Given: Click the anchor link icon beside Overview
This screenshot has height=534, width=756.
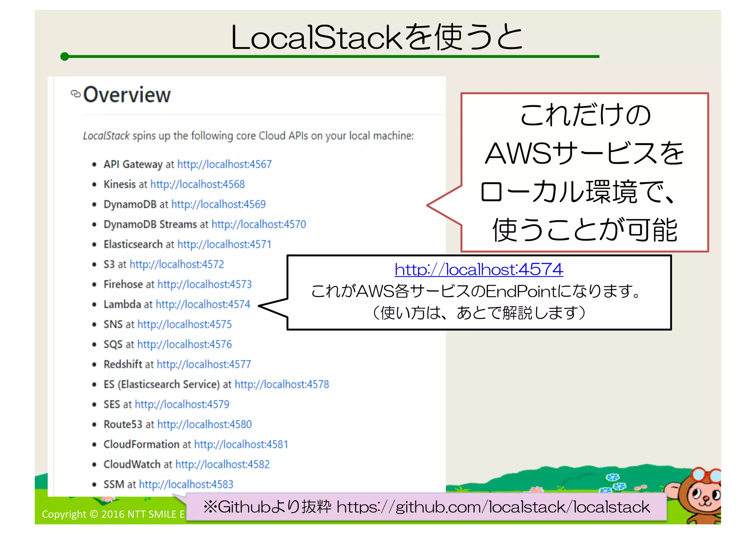Looking at the screenshot, I should click(75, 94).
